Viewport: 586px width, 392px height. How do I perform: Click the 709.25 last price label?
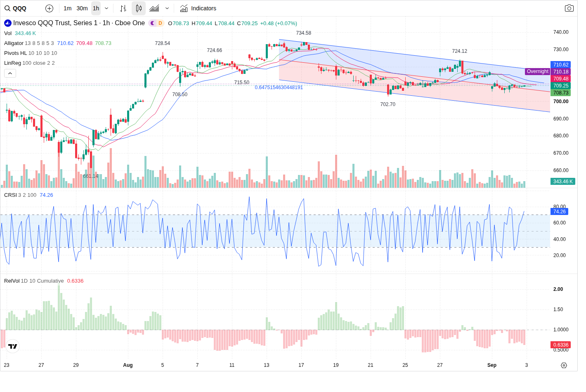(x=560, y=86)
